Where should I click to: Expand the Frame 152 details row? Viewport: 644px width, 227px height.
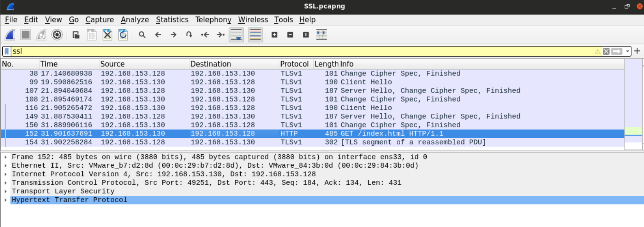point(5,157)
